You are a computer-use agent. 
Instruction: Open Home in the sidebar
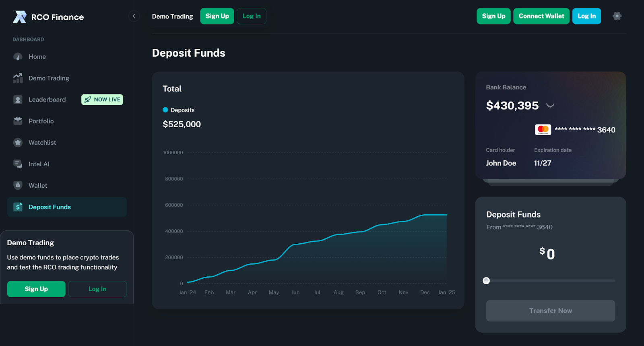[67, 57]
